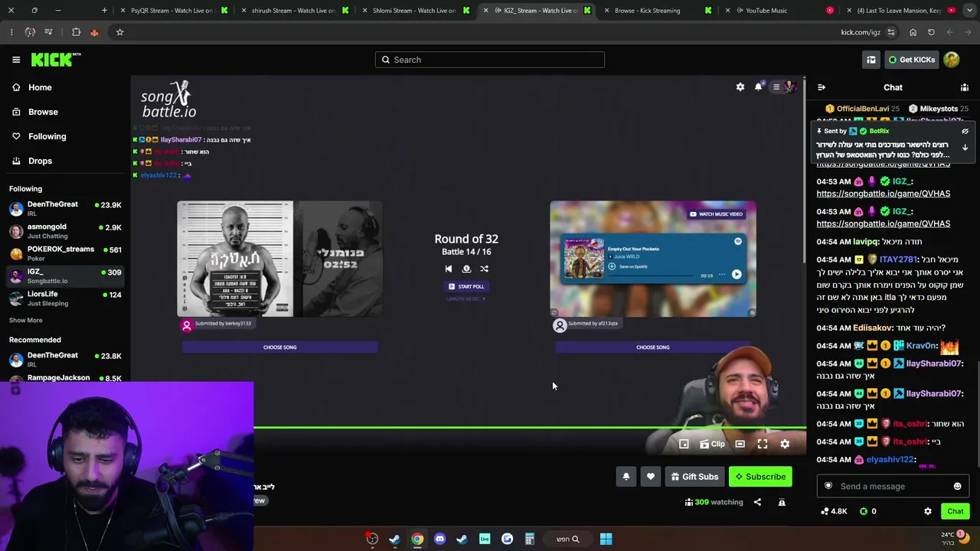Open video player settings gear

click(785, 444)
